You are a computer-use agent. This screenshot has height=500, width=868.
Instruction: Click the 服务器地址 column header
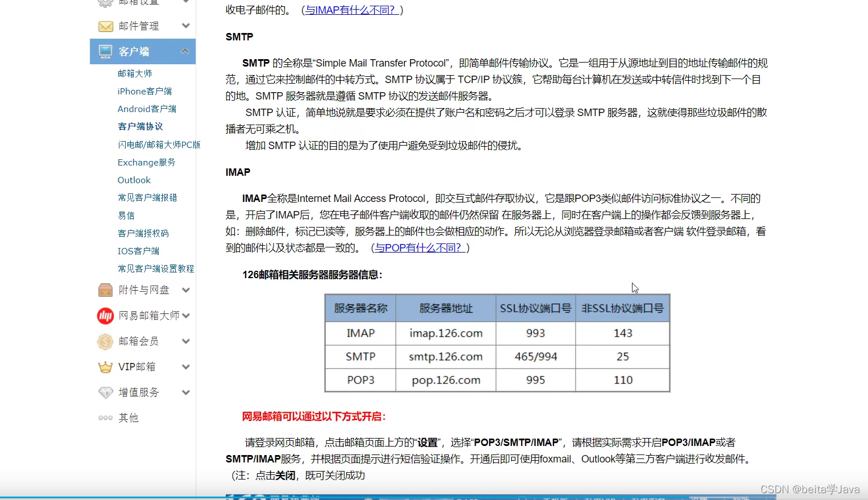446,308
